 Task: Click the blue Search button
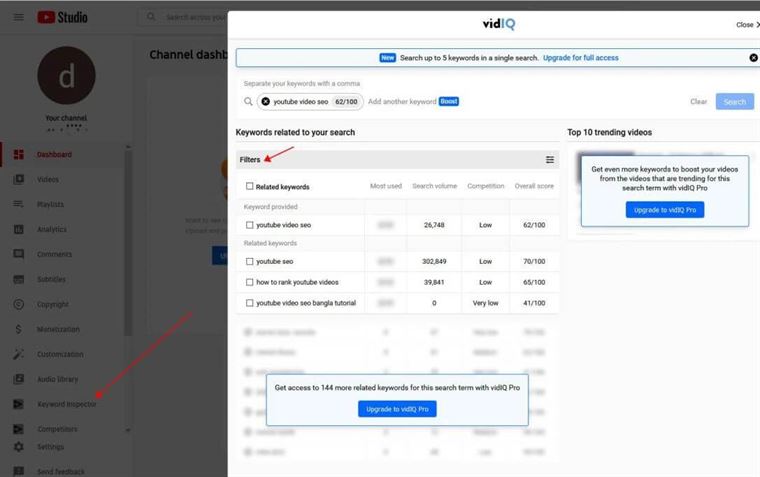point(734,102)
